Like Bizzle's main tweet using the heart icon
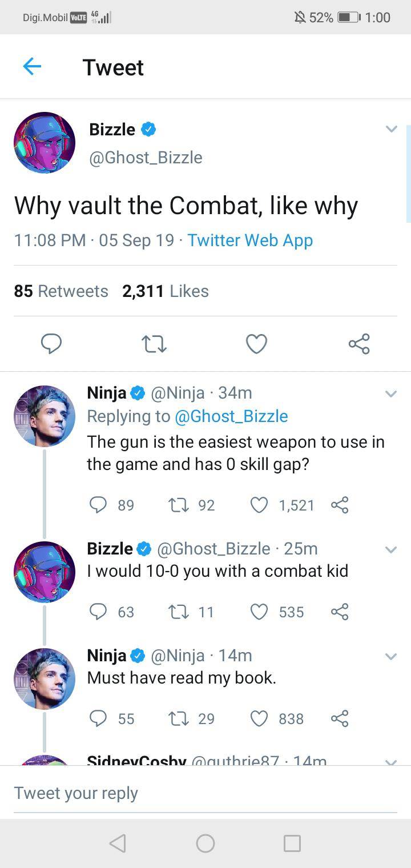 [x=256, y=344]
